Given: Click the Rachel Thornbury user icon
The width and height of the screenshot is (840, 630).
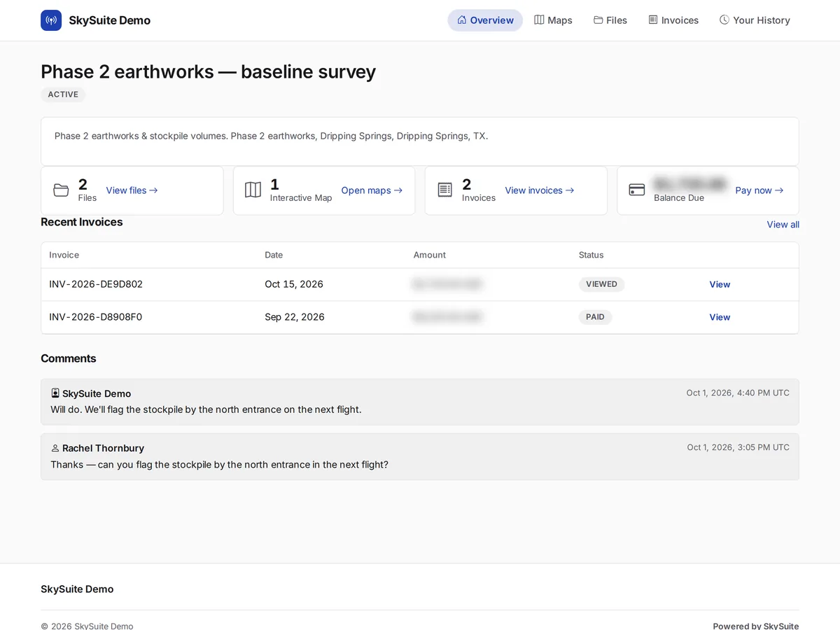Looking at the screenshot, I should (55, 448).
